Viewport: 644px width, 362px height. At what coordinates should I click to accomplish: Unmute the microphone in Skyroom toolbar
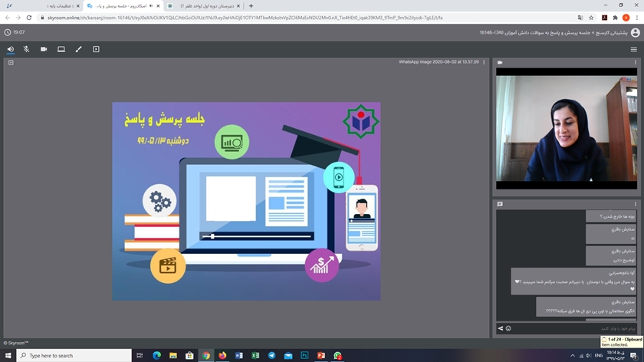(26, 49)
